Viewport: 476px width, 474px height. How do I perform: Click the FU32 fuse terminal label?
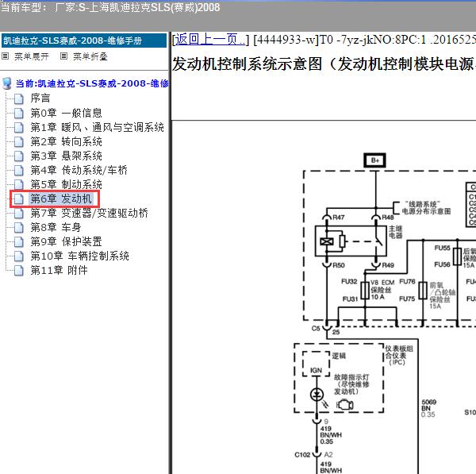click(x=349, y=281)
